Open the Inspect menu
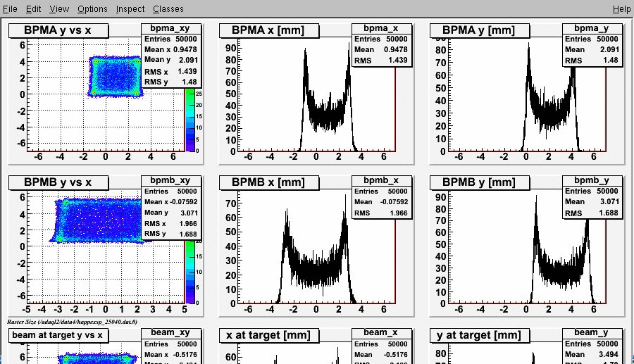This screenshot has width=634, height=364. 130,9
